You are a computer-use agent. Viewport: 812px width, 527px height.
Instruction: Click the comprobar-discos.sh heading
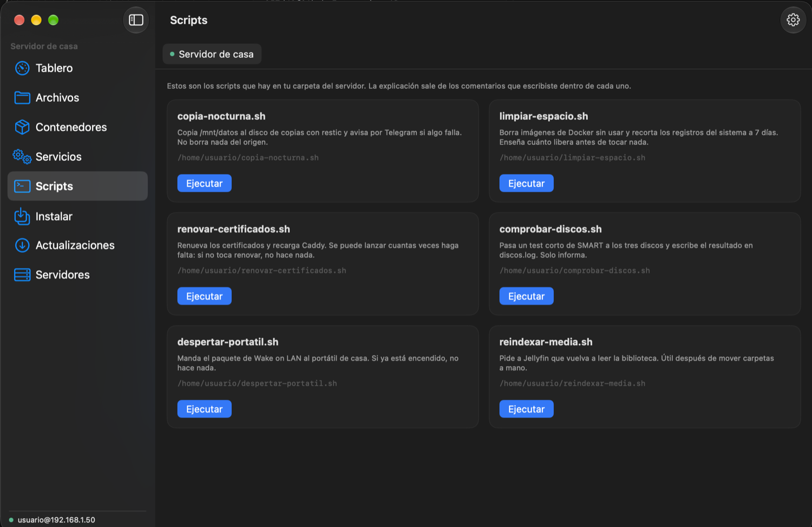coord(551,229)
